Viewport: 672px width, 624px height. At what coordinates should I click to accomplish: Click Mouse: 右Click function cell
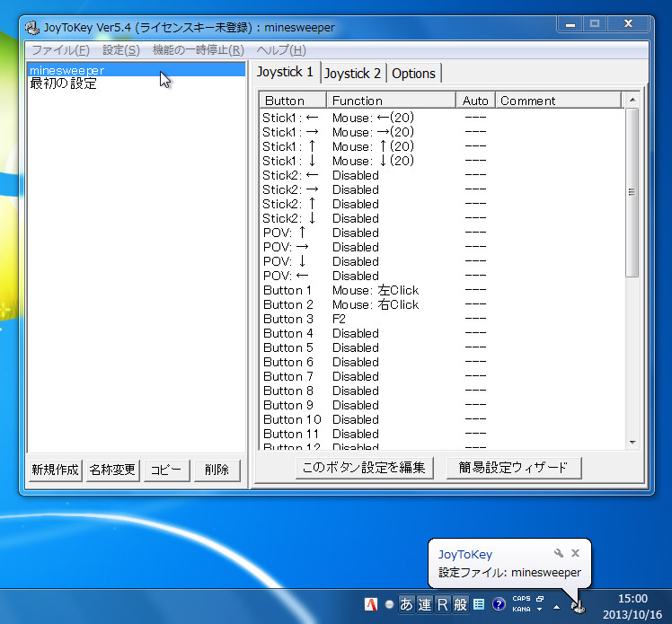(376, 304)
